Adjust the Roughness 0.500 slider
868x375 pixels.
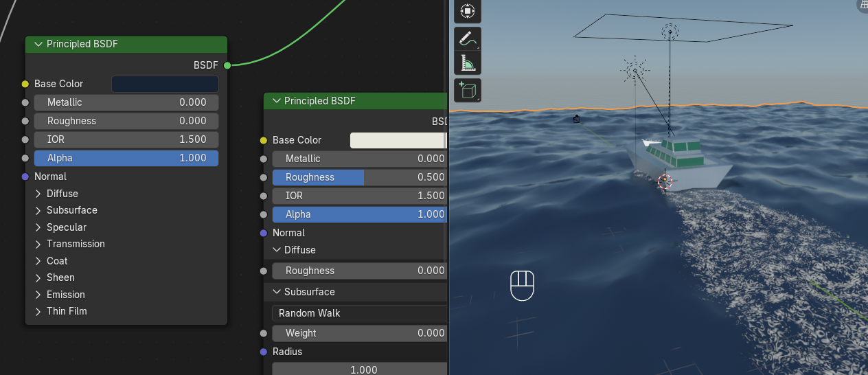(x=360, y=177)
